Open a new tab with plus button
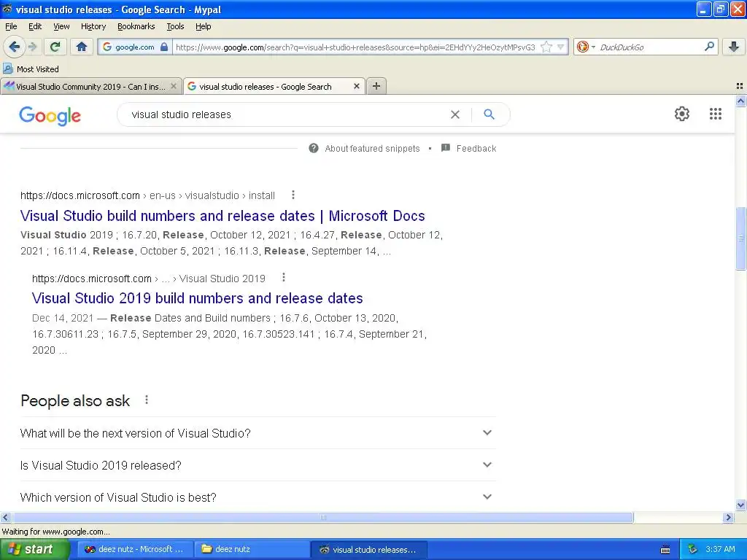Image resolution: width=747 pixels, height=560 pixels. [x=376, y=86]
